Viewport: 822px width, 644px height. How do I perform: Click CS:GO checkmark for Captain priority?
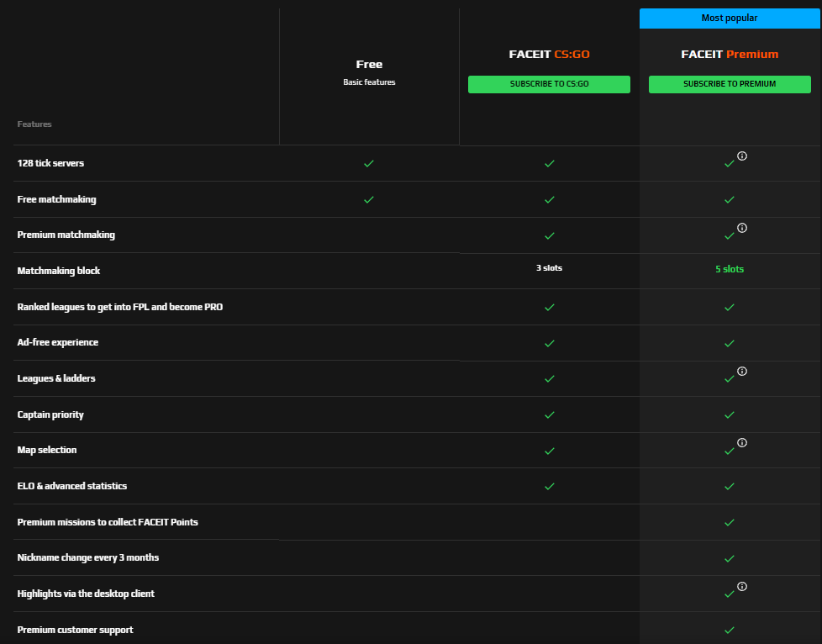pos(549,414)
